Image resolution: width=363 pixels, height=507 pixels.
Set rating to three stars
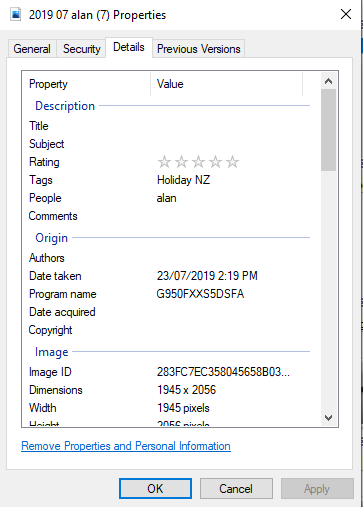pyautogui.click(x=198, y=162)
